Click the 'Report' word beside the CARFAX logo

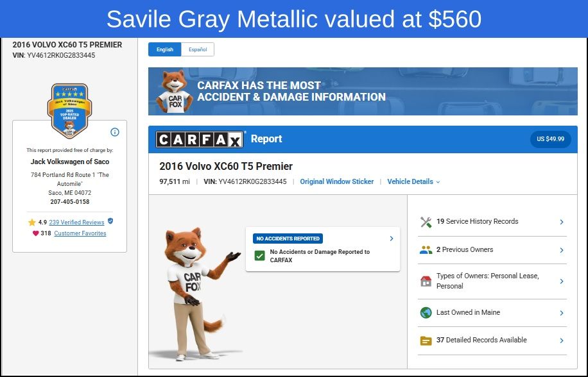pyautogui.click(x=266, y=139)
